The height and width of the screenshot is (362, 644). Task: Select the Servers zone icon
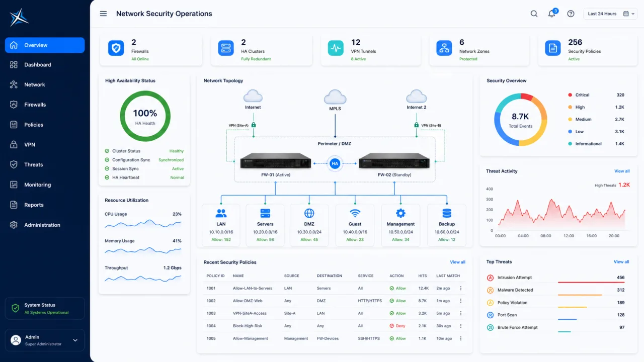[265, 213]
